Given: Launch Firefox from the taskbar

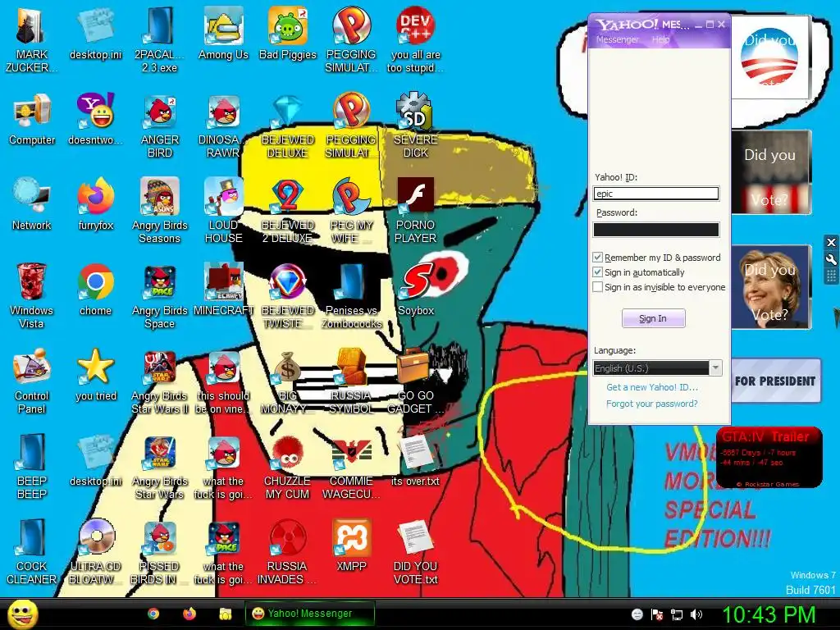Looking at the screenshot, I should tap(189, 614).
